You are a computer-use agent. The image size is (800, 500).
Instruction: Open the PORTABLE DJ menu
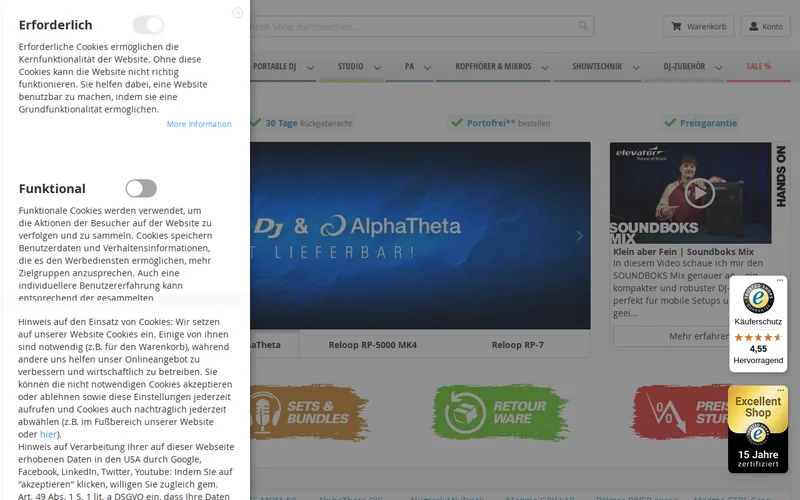click(x=274, y=66)
